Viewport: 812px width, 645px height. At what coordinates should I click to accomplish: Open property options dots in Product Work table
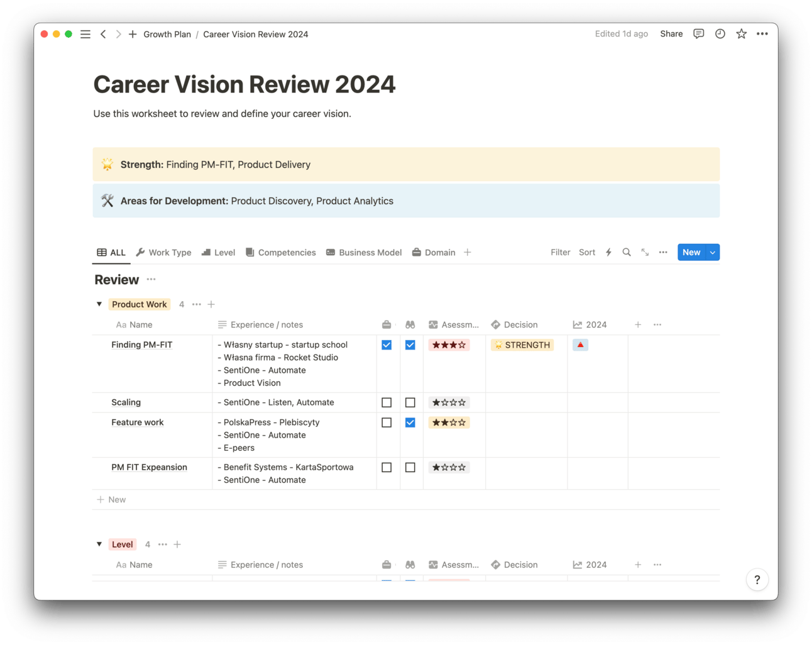click(657, 324)
